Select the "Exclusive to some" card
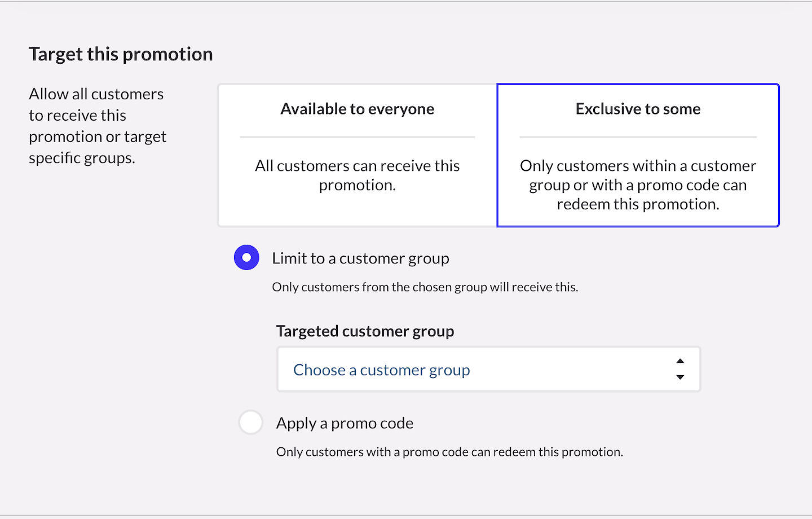The width and height of the screenshot is (812, 519). click(638, 155)
